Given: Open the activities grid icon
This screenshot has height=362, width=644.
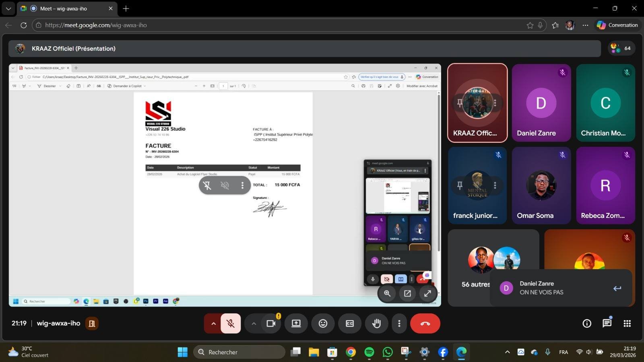Looking at the screenshot, I should coord(627,323).
